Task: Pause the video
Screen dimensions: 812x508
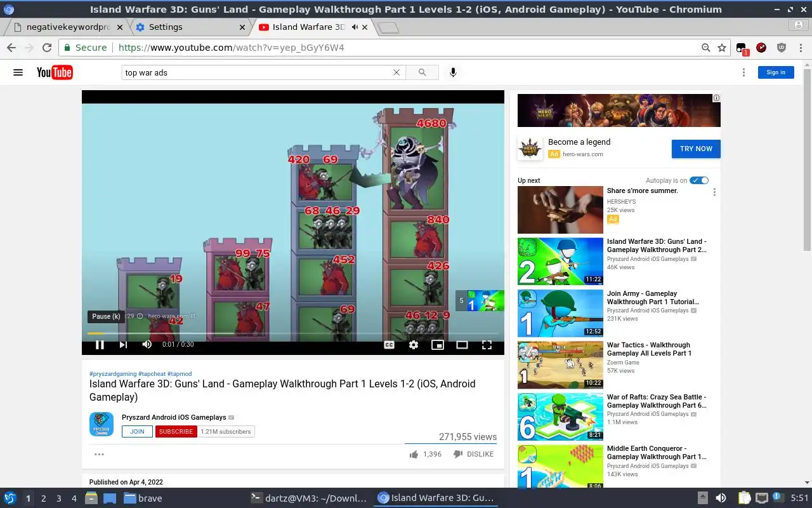Action: coord(100,345)
